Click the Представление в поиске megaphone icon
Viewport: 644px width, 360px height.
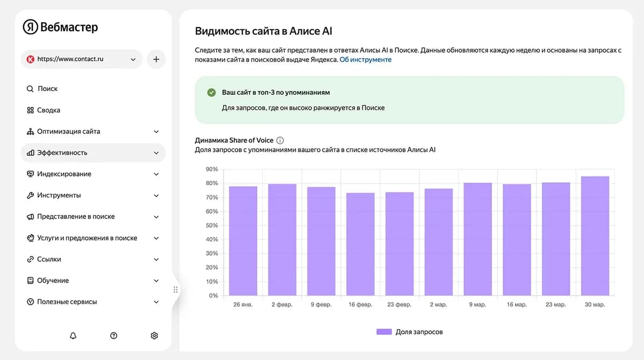pyautogui.click(x=31, y=216)
